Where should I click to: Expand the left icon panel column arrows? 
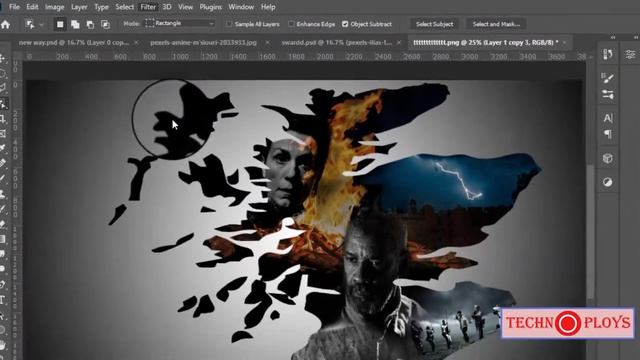613,37
